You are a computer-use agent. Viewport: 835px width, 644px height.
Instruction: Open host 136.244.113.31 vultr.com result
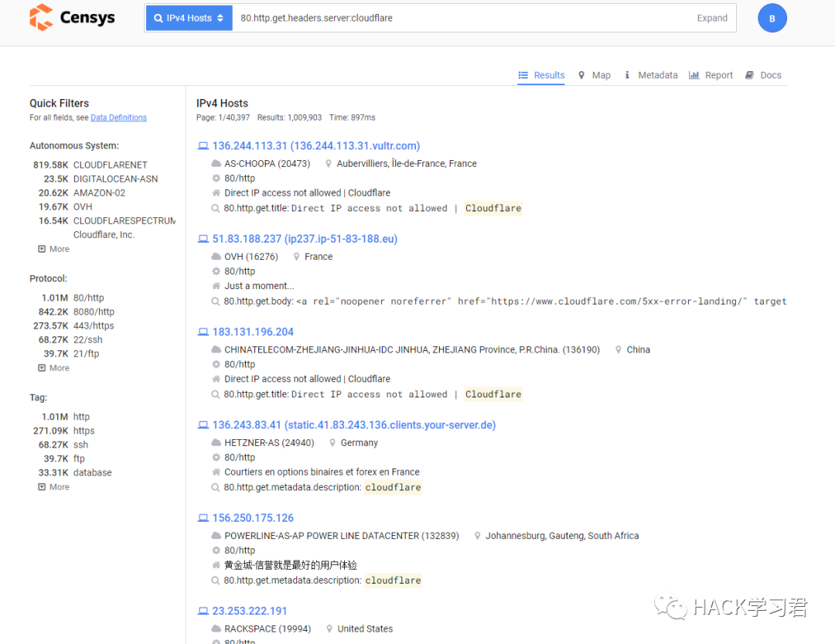[x=315, y=146]
